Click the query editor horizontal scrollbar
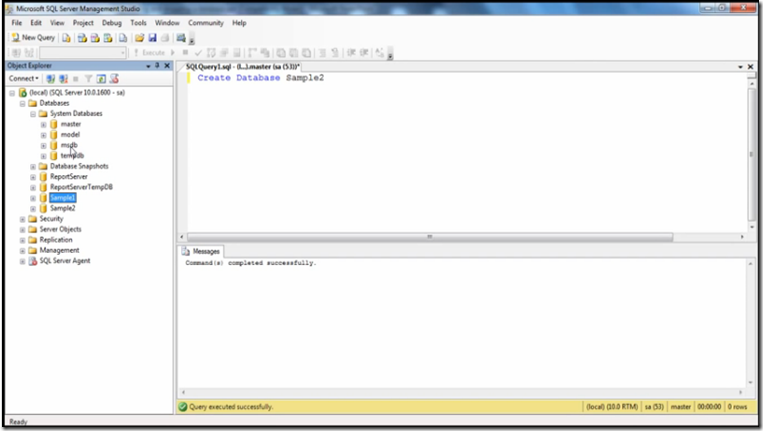 click(x=430, y=237)
